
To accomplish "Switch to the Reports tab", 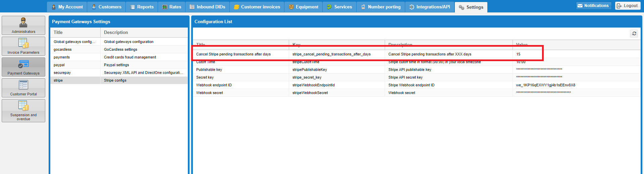I will (x=142, y=7).
